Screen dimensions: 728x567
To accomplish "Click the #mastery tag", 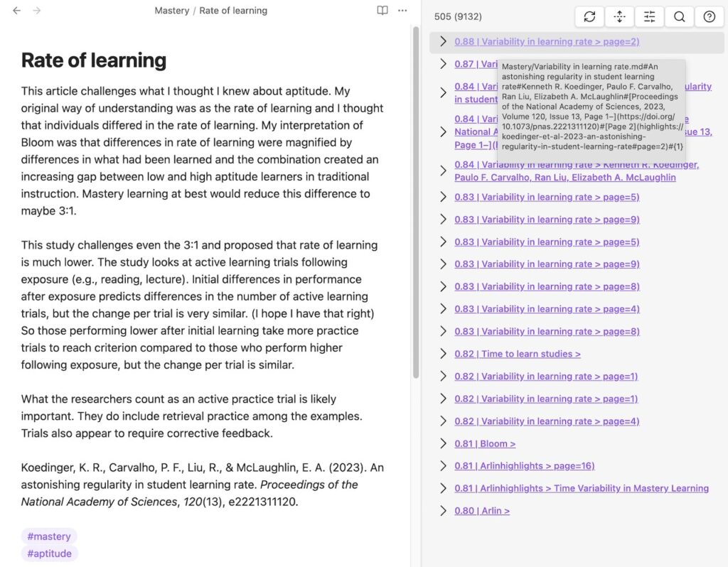I will pos(49,536).
